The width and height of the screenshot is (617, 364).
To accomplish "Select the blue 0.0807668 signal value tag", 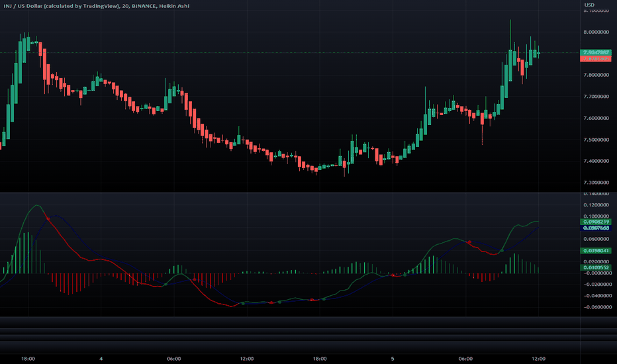I will pos(596,228).
